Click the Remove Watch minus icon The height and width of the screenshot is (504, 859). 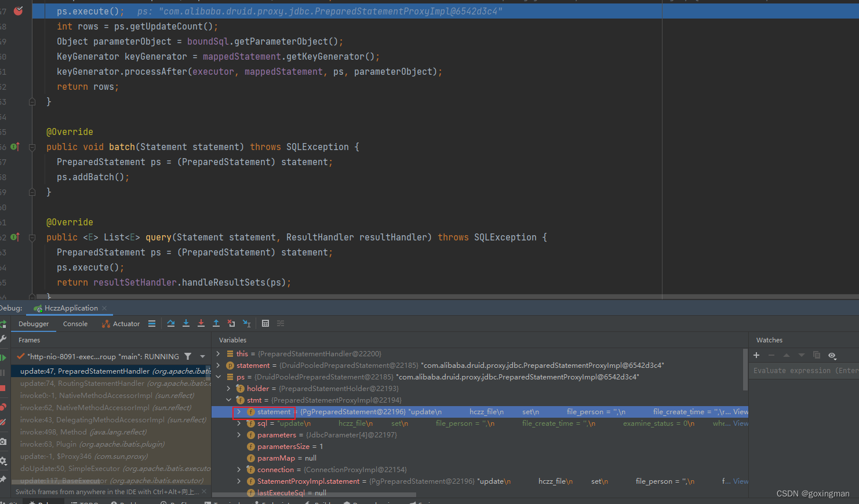(x=771, y=355)
